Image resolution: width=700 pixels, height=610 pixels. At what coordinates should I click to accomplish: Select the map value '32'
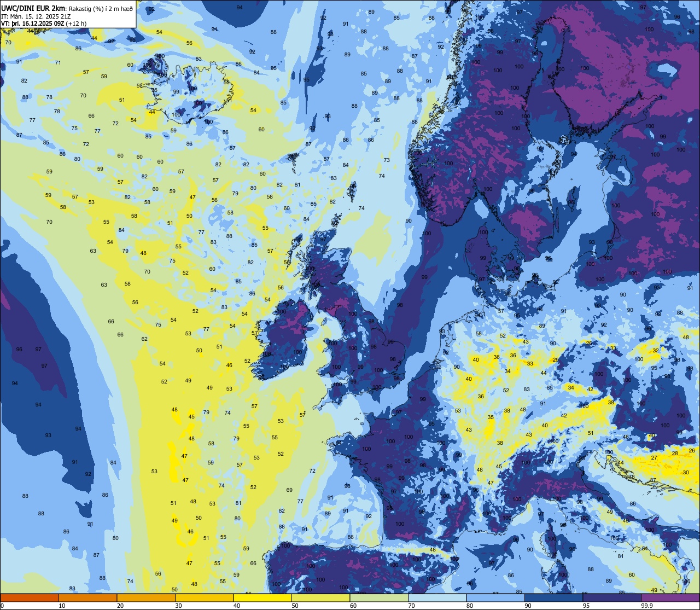tap(656, 350)
